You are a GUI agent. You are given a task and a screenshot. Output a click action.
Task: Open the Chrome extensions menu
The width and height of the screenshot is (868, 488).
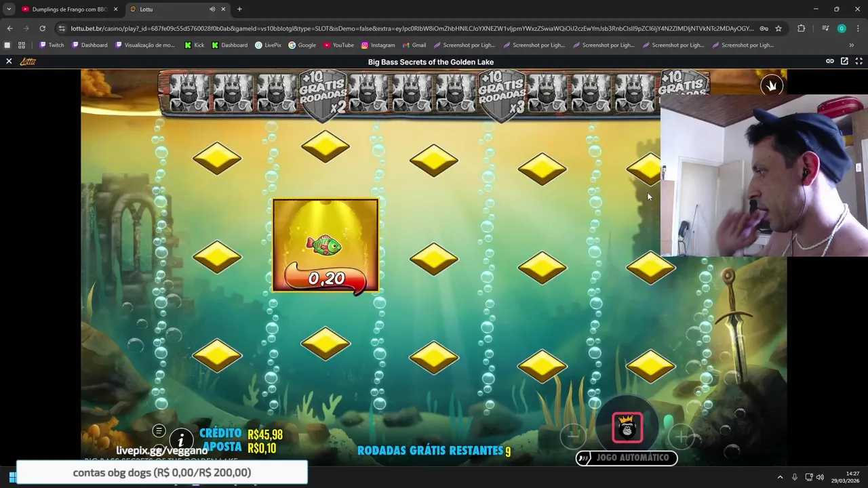coord(802,28)
